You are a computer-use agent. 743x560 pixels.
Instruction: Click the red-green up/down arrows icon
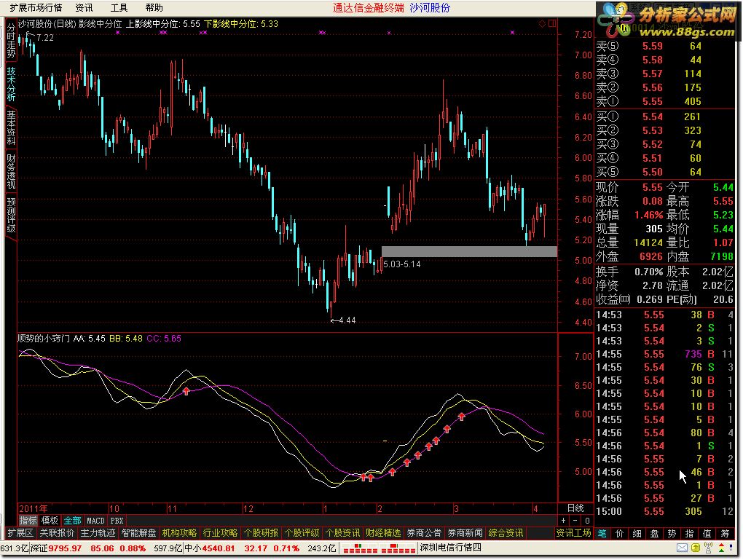721,548
